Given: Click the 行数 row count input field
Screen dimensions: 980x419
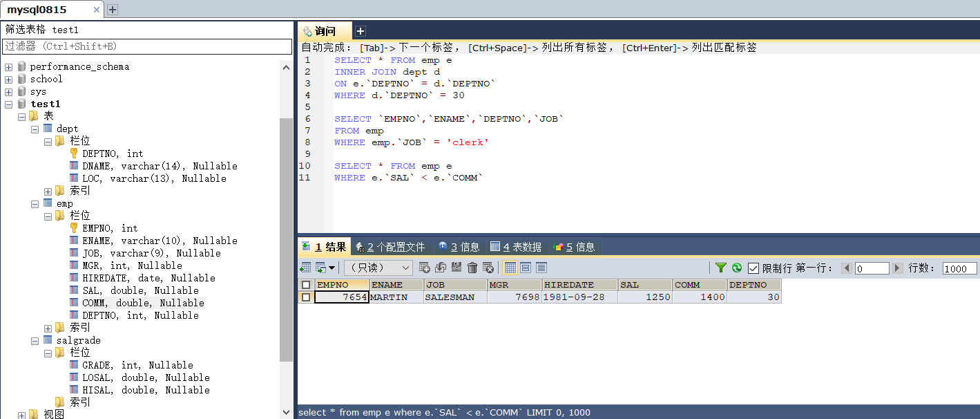Looking at the screenshot, I should pyautogui.click(x=959, y=268).
